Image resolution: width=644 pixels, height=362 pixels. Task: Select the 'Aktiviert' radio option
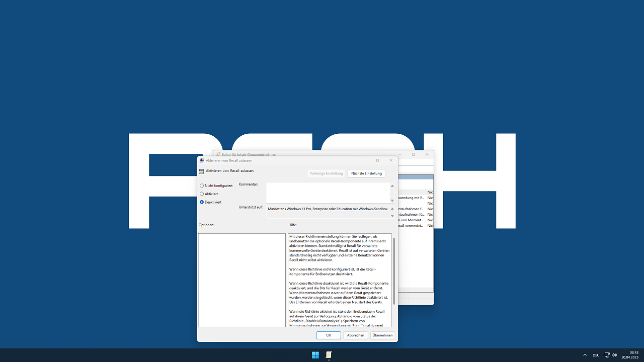pyautogui.click(x=209, y=194)
